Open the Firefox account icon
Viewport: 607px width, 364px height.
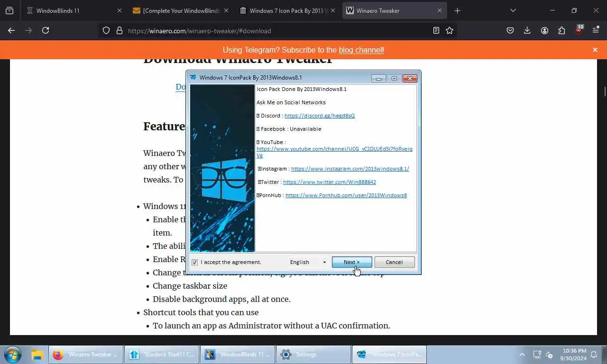pyautogui.click(x=544, y=30)
